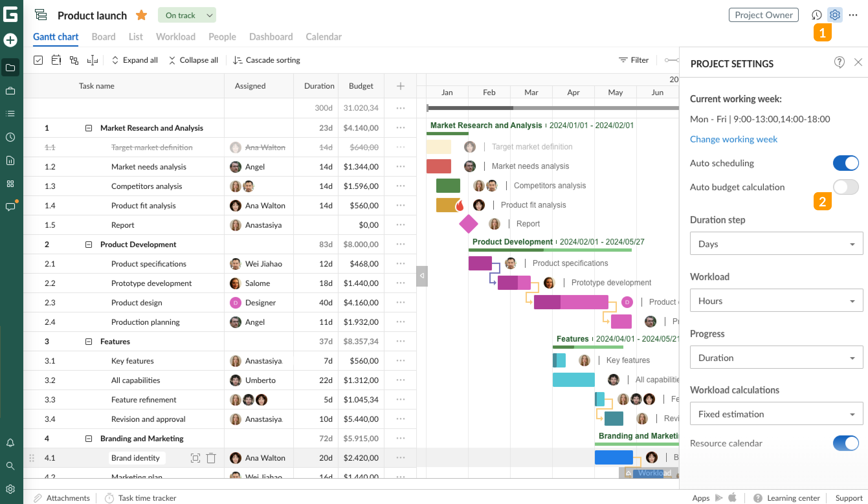Open the comments chat icon in sidebar

point(10,207)
